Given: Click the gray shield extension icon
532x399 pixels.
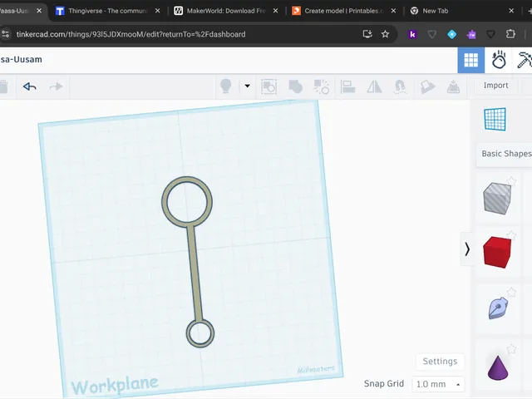Looking at the screenshot, I should [x=432, y=34].
